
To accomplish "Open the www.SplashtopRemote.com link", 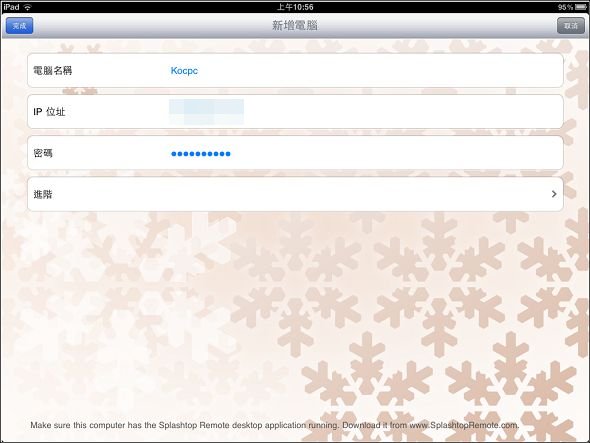I will (x=464, y=425).
